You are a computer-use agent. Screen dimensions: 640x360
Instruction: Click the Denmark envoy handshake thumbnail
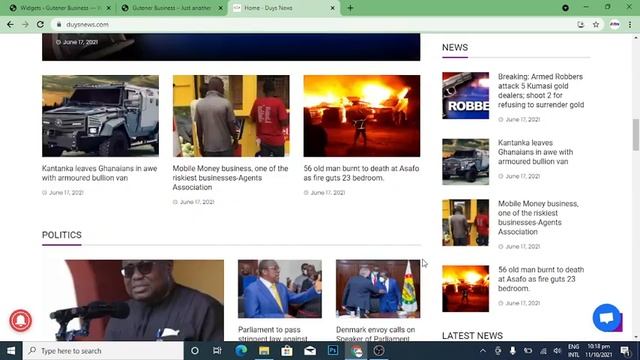click(x=378, y=289)
